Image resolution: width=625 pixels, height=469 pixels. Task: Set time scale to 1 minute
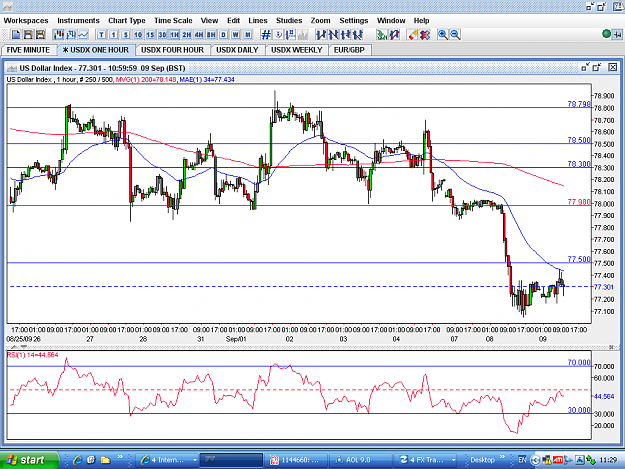click(x=114, y=35)
